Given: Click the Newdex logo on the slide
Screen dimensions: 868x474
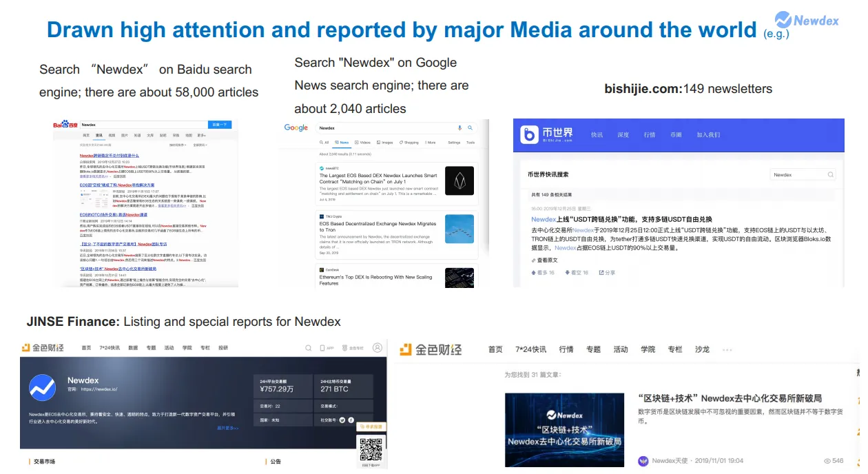Looking at the screenshot, I should click(x=807, y=20).
